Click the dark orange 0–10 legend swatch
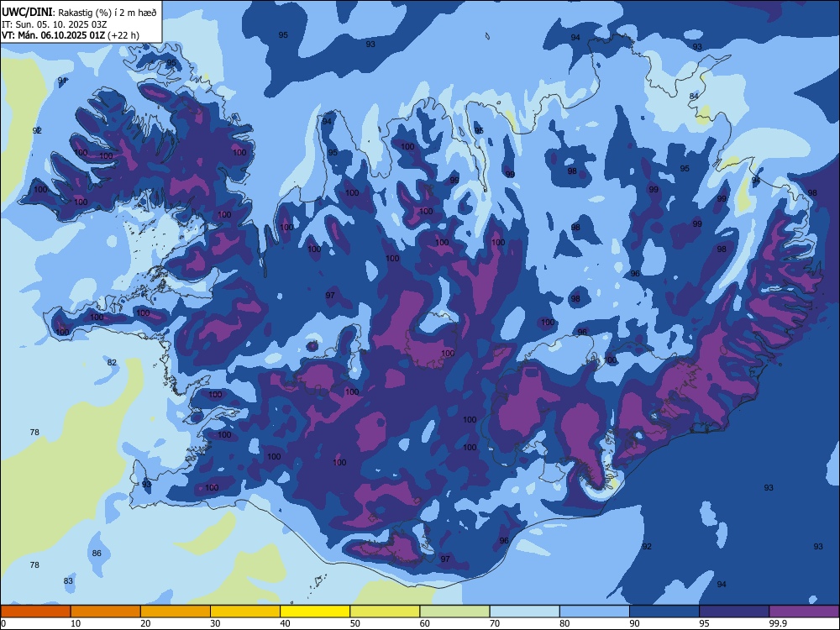The image size is (840, 630). tap(35, 612)
